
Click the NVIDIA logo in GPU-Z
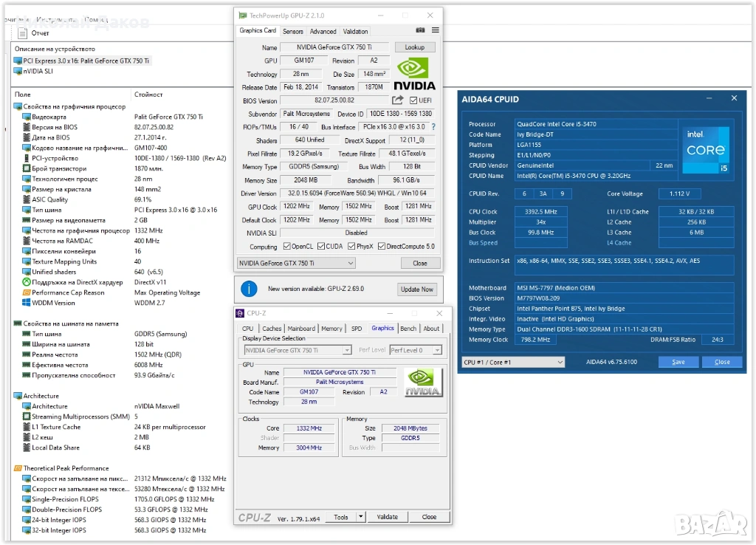click(x=414, y=74)
